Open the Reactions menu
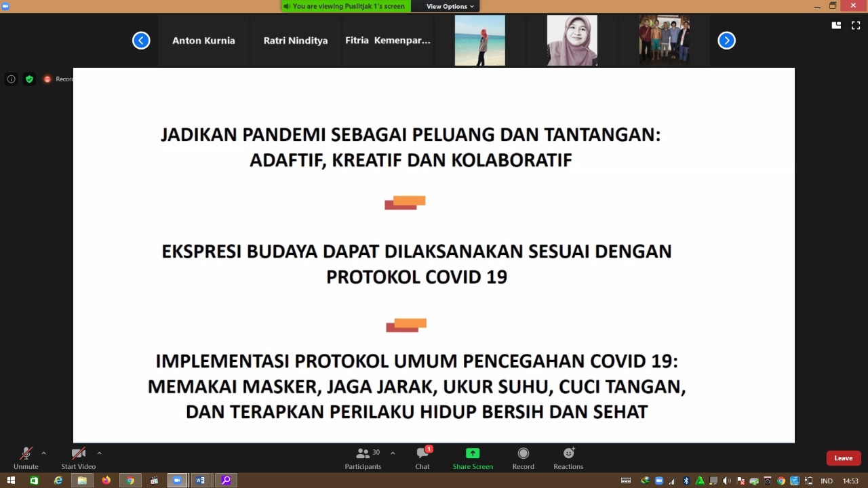868x488 pixels. pyautogui.click(x=568, y=453)
